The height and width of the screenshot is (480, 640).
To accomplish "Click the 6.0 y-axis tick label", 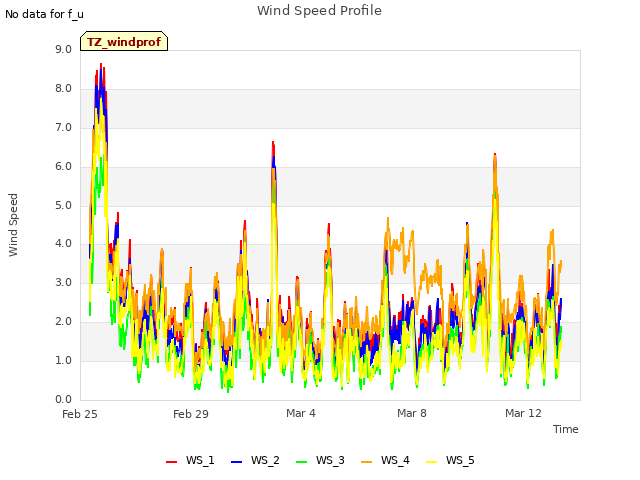I will (63, 167).
